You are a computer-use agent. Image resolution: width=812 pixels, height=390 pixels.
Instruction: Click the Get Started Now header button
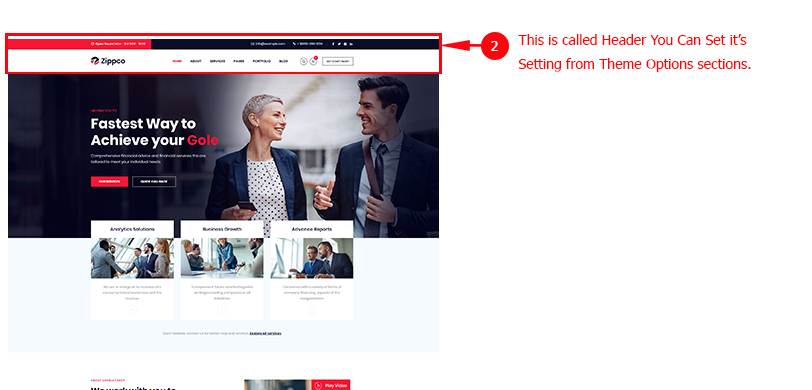pos(338,61)
